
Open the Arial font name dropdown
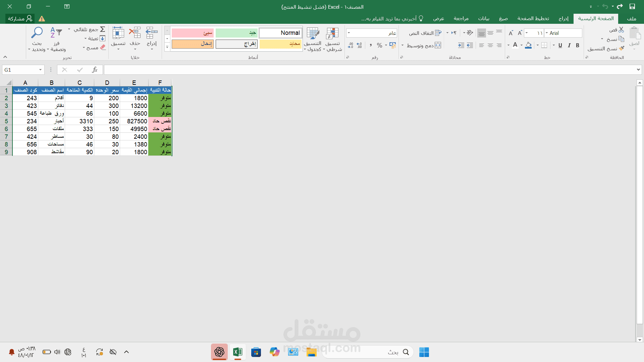pos(547,33)
